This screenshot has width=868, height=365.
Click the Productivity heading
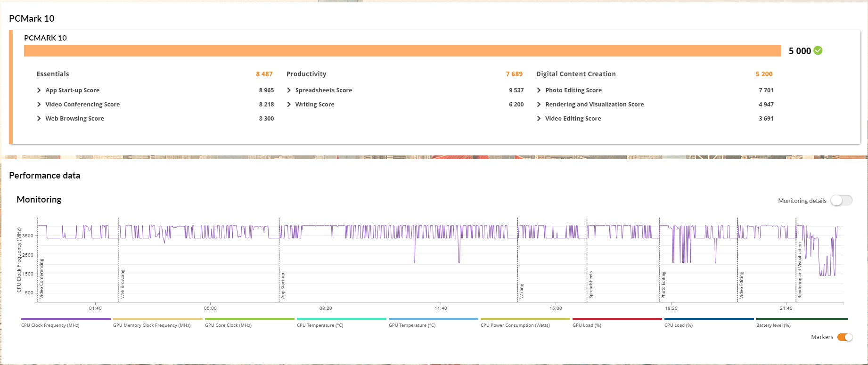click(306, 74)
